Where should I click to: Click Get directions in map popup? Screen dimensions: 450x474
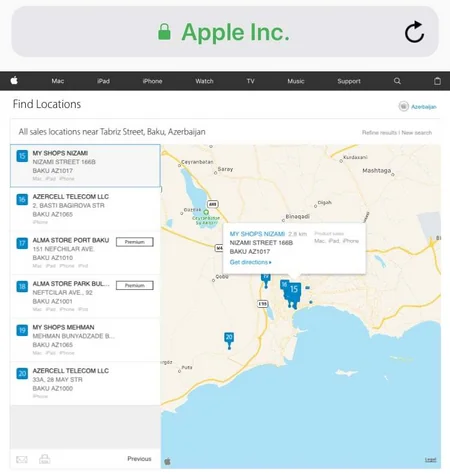pyautogui.click(x=250, y=262)
